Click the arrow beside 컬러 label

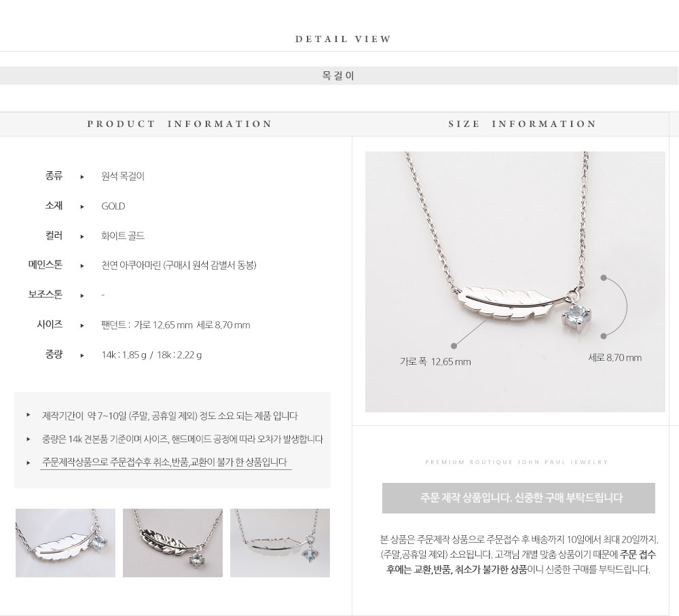point(82,236)
